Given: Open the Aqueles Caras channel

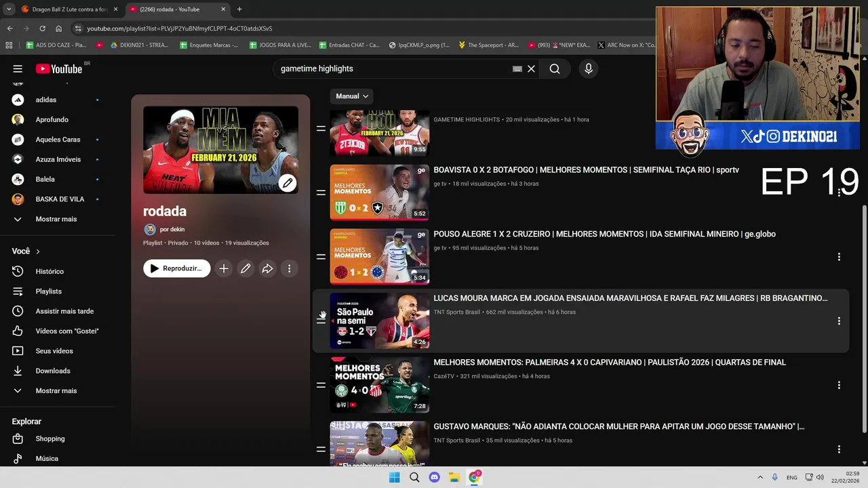Looking at the screenshot, I should point(57,140).
